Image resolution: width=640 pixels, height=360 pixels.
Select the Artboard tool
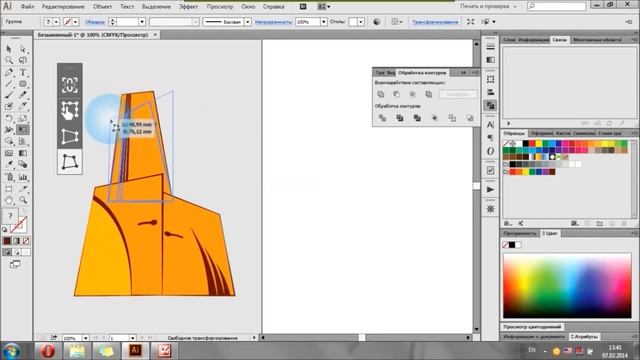9,189
